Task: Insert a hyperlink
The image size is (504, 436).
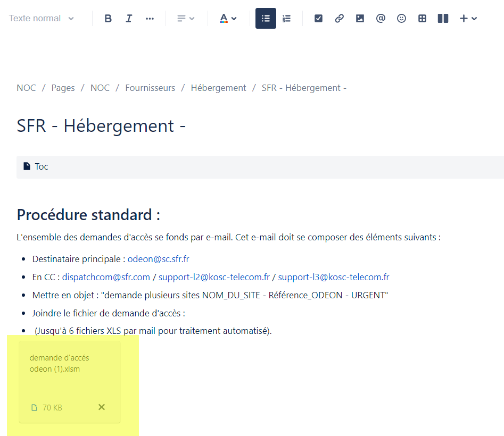Action: click(x=339, y=18)
